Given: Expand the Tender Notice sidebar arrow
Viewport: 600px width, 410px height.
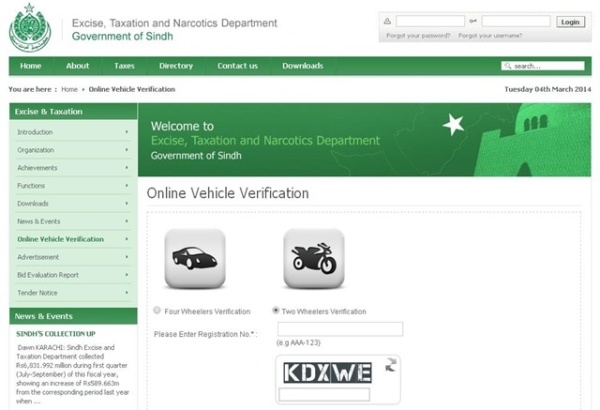Looking at the screenshot, I should tap(127, 292).
